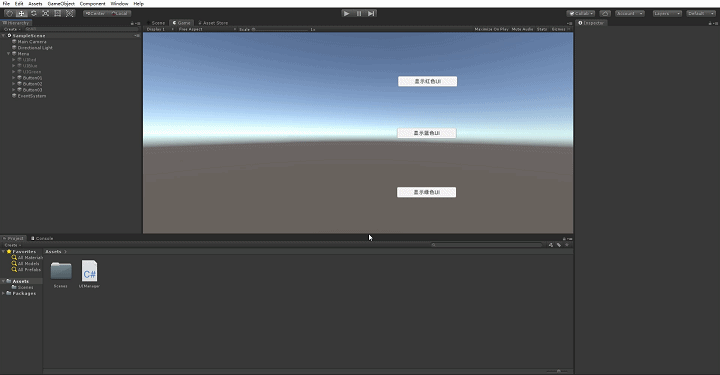
Task: Adjust the Game view Scale slider
Action: [x=280, y=29]
